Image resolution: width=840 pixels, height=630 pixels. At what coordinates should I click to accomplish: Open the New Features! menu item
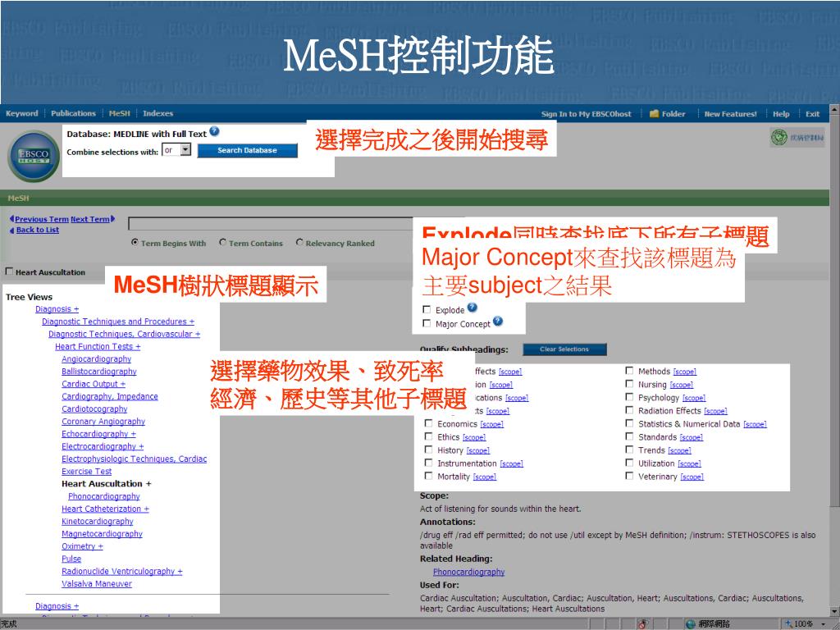[730, 114]
